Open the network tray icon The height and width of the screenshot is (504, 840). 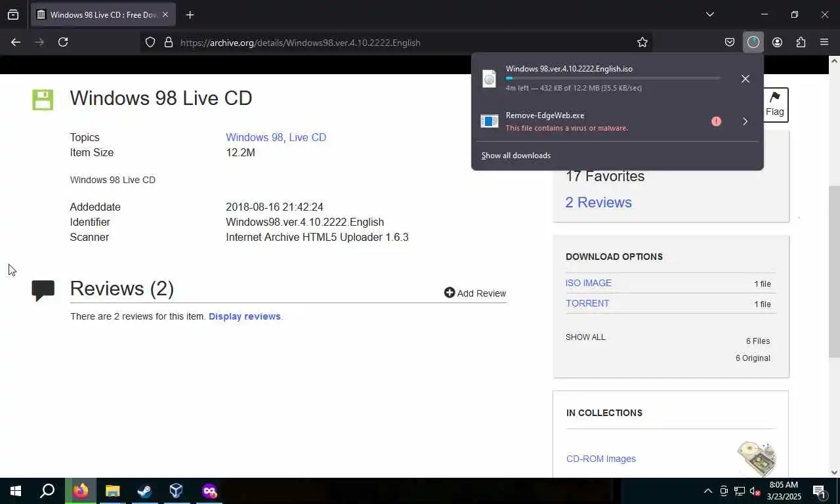click(740, 491)
